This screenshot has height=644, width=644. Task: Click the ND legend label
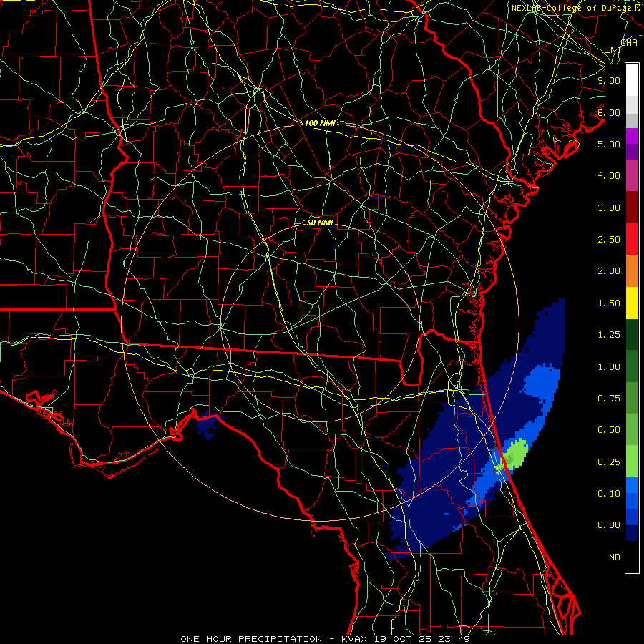[615, 557]
